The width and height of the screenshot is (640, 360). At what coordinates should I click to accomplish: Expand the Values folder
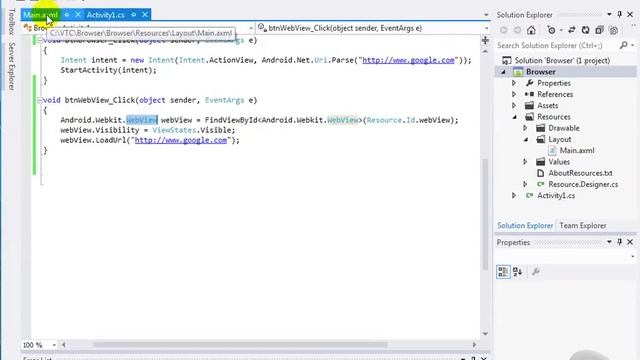tap(525, 162)
